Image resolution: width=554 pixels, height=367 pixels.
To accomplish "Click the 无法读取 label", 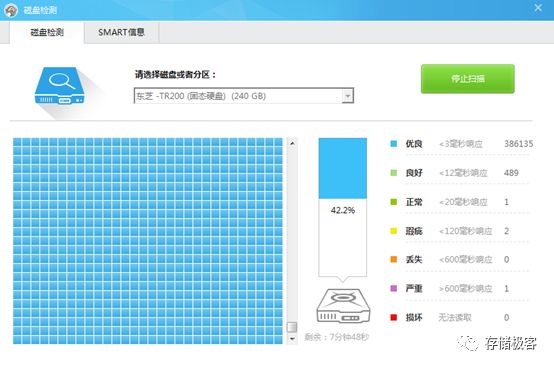I will [x=455, y=318].
